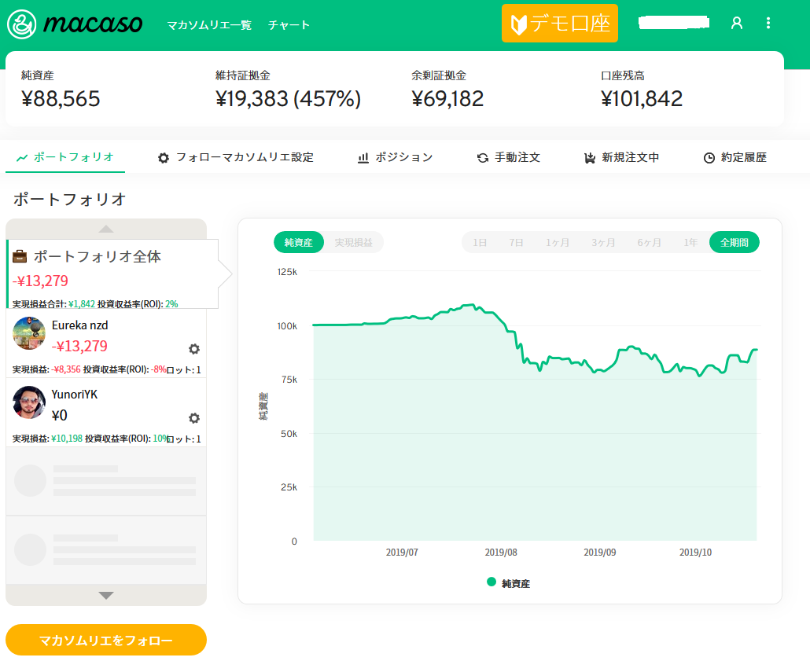The width and height of the screenshot is (810, 672).
Task: Click the gear icon for Eureka nzd
Action: (194, 349)
